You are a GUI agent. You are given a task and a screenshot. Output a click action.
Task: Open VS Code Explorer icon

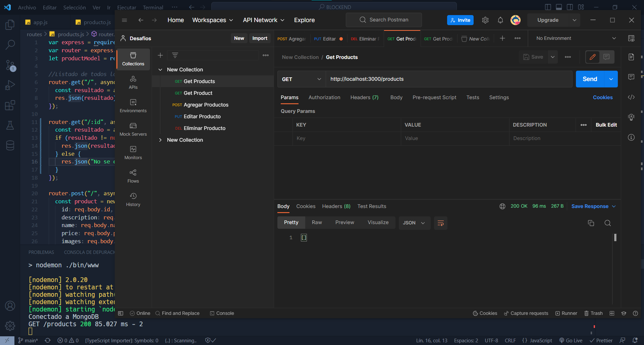tap(10, 25)
